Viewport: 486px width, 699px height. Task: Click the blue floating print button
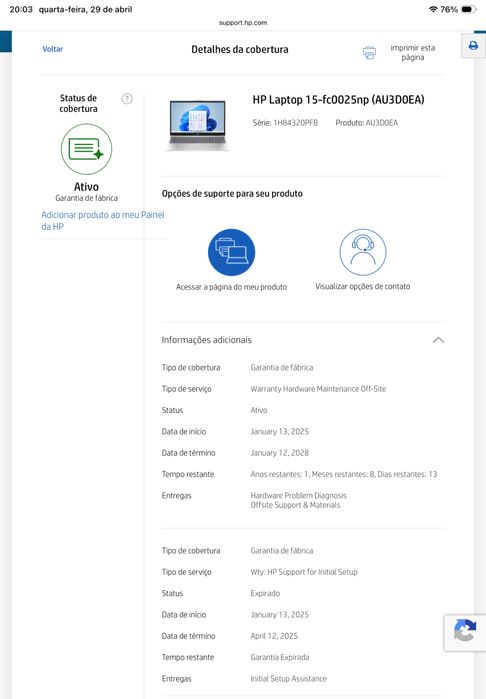pyautogui.click(x=473, y=45)
